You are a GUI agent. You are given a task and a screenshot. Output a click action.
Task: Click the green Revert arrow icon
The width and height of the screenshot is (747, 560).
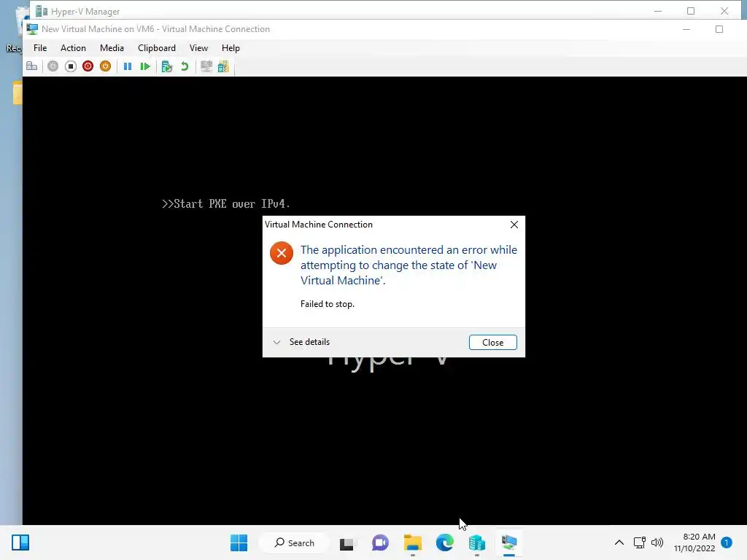[x=185, y=66]
